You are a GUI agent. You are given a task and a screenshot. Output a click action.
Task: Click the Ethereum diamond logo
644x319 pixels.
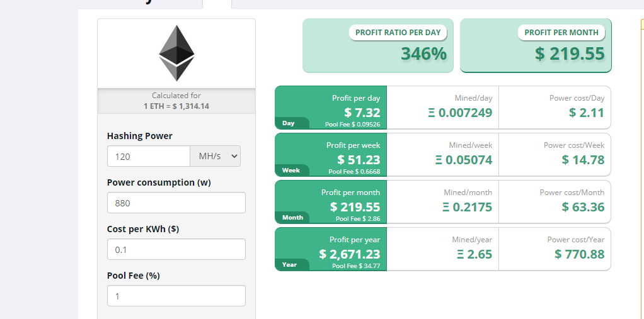176,53
